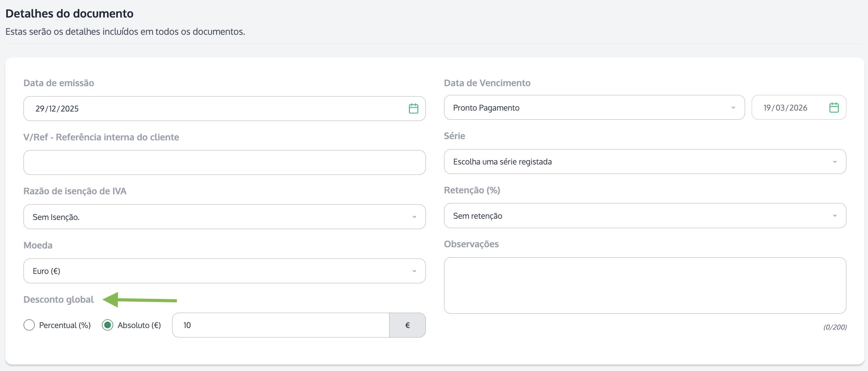The width and height of the screenshot is (868, 371).
Task: Focus the Observações text area
Action: point(644,285)
